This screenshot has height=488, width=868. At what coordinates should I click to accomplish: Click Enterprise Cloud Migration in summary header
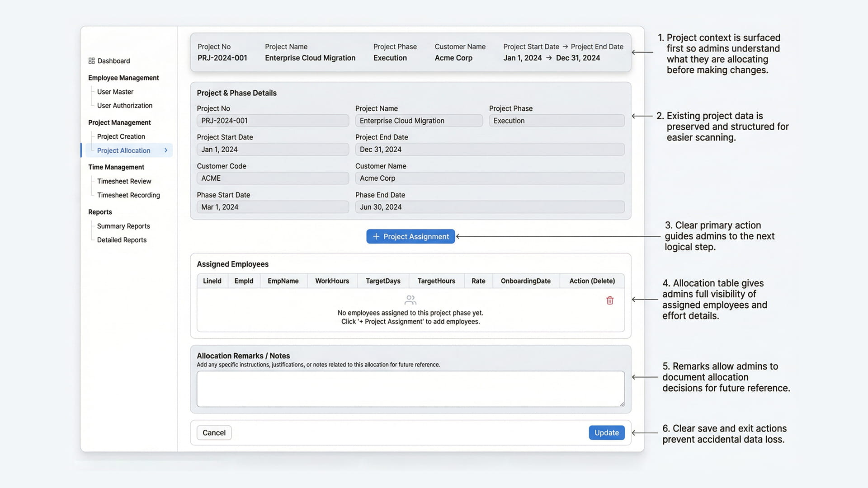coord(310,58)
